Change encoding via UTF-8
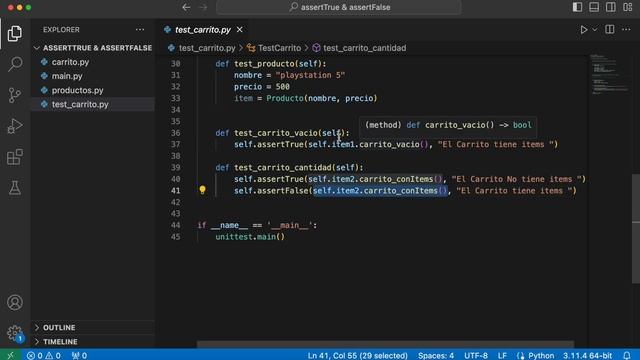 click(x=476, y=355)
